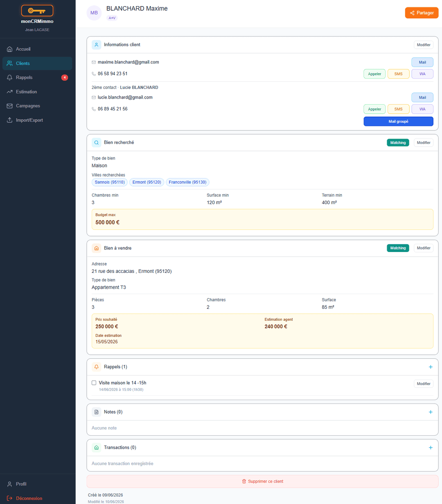Click the Rappels section bell icon
Screen dimensions: 442x504
(x=96, y=367)
